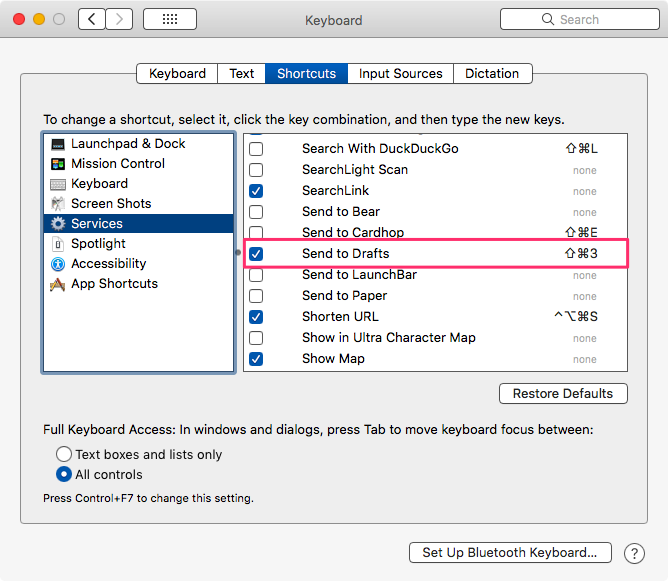Switch to the Keyboard tab

(177, 74)
